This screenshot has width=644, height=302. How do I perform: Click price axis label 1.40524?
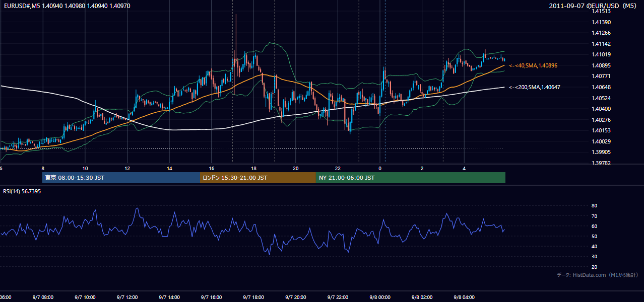pyautogui.click(x=601, y=98)
